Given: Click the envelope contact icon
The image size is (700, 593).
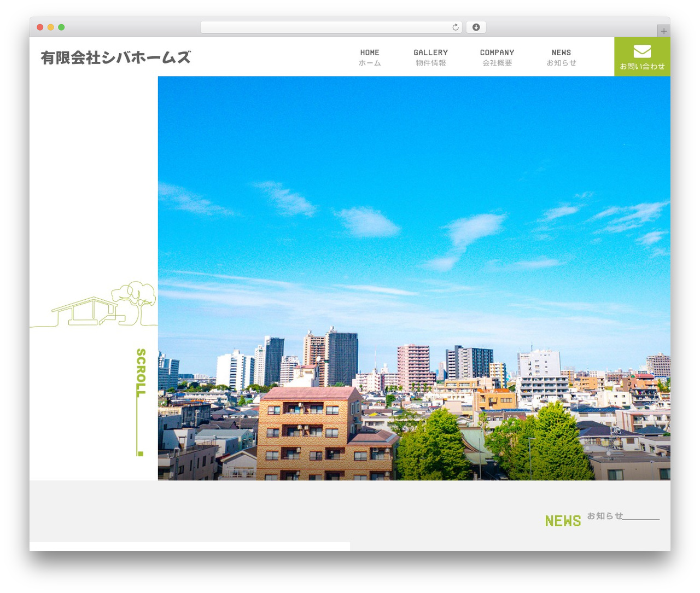Looking at the screenshot, I should tap(642, 51).
